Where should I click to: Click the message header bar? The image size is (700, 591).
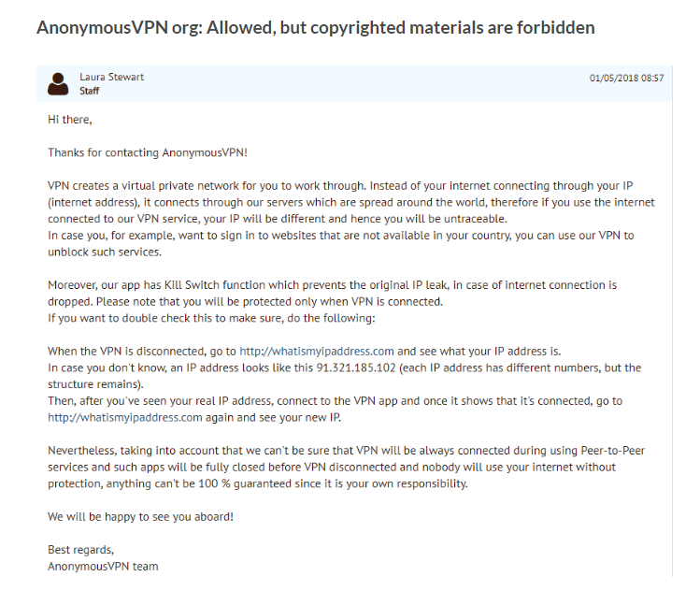click(354, 83)
